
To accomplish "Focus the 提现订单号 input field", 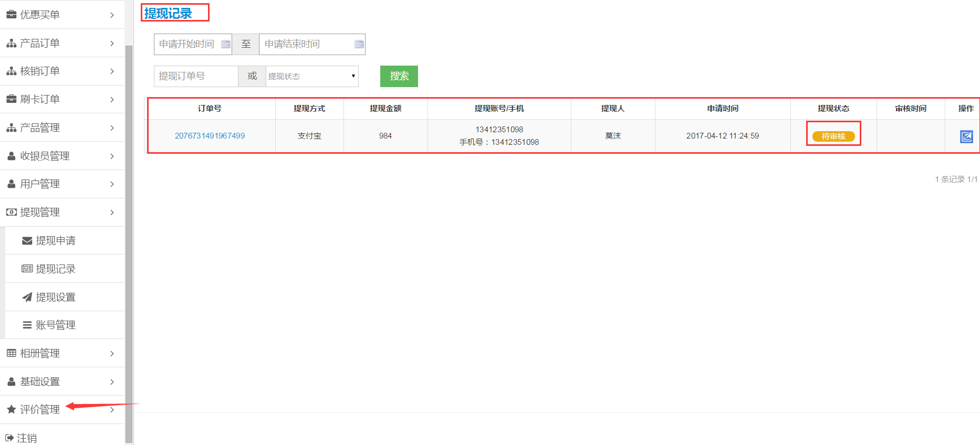I will coord(196,77).
